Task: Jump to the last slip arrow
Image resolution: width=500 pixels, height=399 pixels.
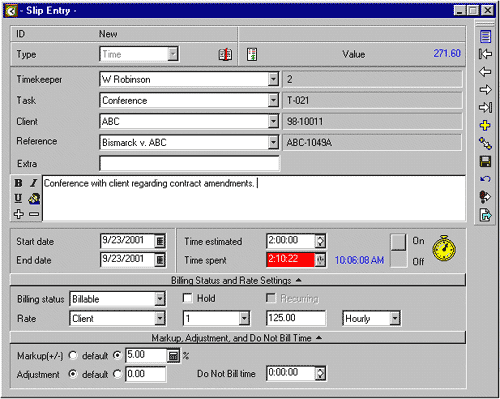Action: [x=485, y=107]
